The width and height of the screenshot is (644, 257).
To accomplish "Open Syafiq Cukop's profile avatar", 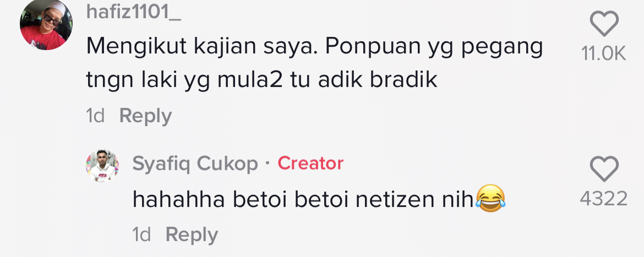I will (x=102, y=165).
